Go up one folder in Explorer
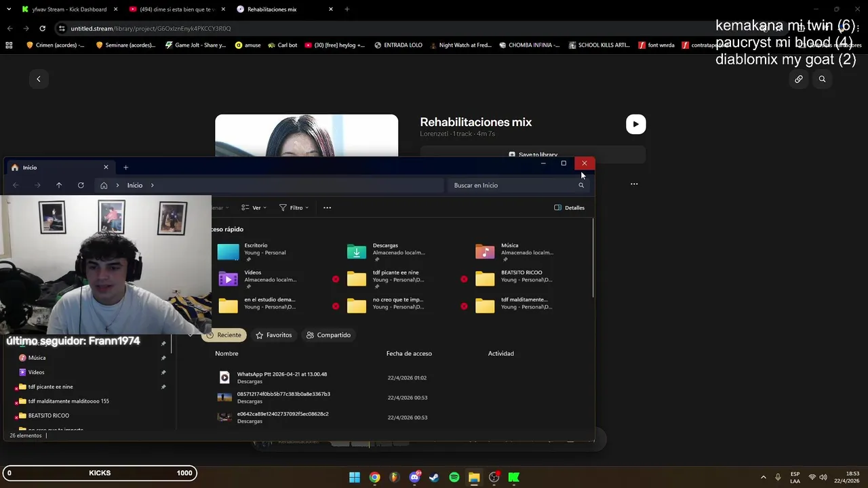This screenshot has height=488, width=868. click(59, 185)
